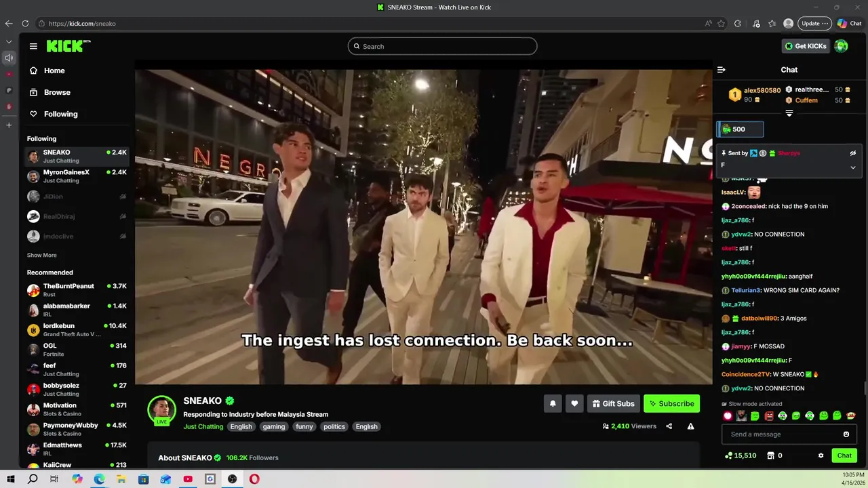Add page to favorites with the star icon
The width and height of the screenshot is (868, 488).
tap(721, 23)
